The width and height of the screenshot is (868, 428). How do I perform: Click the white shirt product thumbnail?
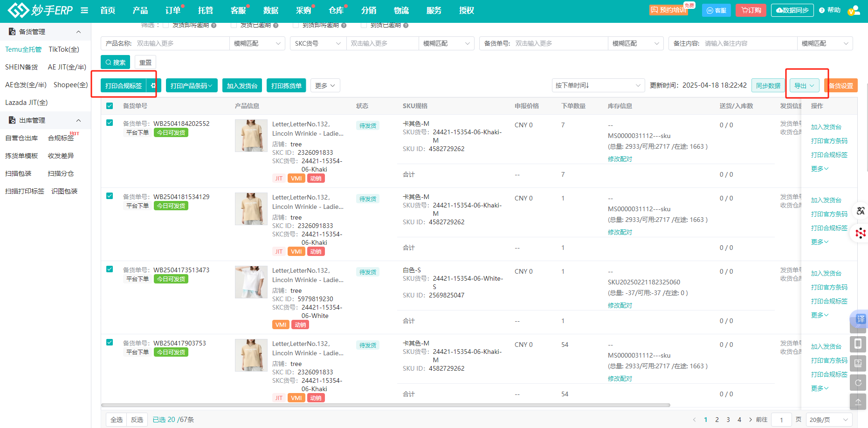[x=251, y=282]
